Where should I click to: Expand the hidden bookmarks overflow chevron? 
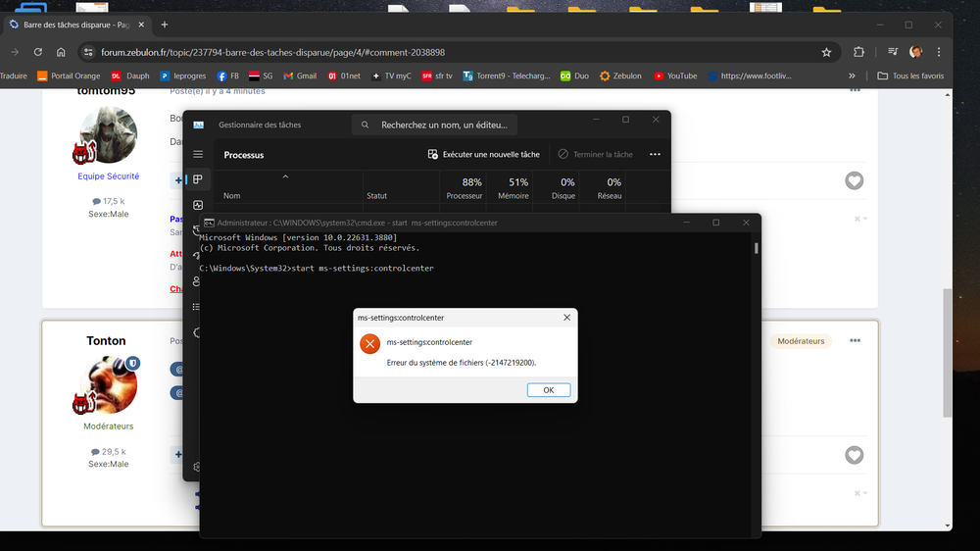pos(852,75)
